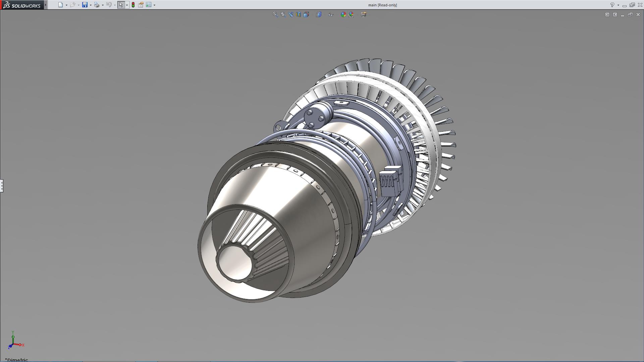Open View Settings icon
The width and height of the screenshot is (644, 362).
(364, 14)
